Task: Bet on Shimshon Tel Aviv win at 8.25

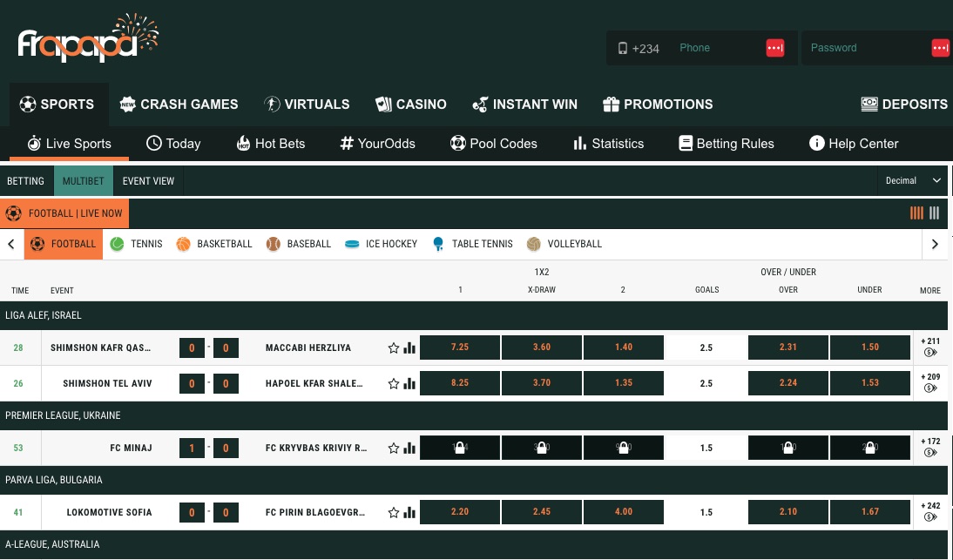Action: [x=460, y=383]
